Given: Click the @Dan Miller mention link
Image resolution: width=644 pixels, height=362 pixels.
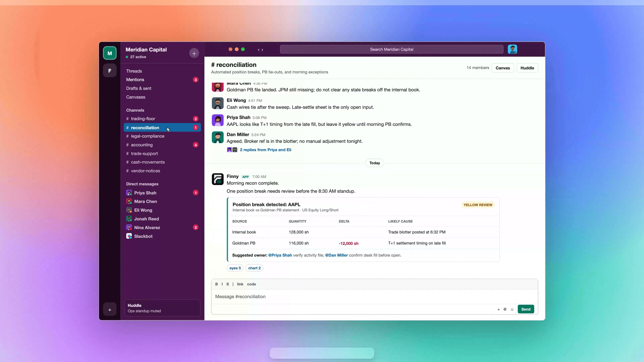Looking at the screenshot, I should coord(336,255).
